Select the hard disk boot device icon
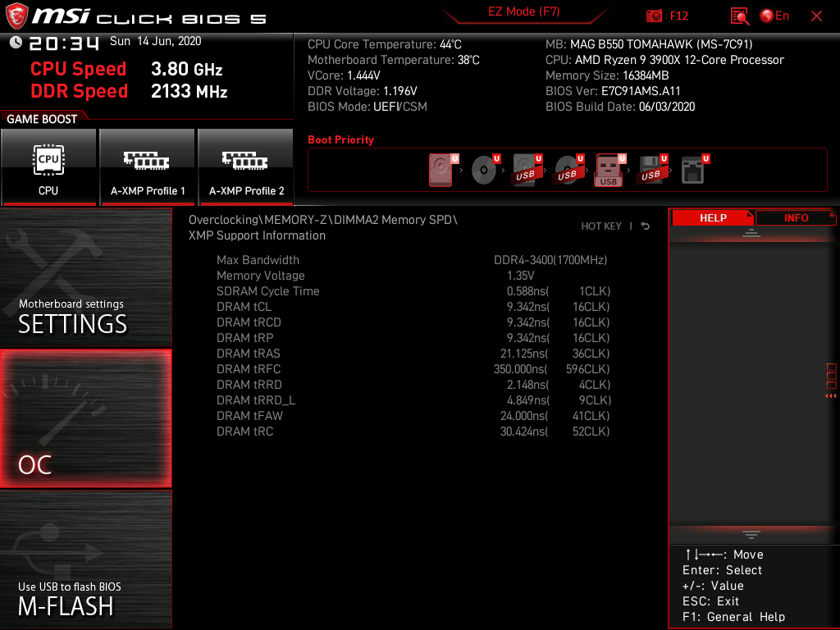This screenshot has height=630, width=840. click(443, 170)
